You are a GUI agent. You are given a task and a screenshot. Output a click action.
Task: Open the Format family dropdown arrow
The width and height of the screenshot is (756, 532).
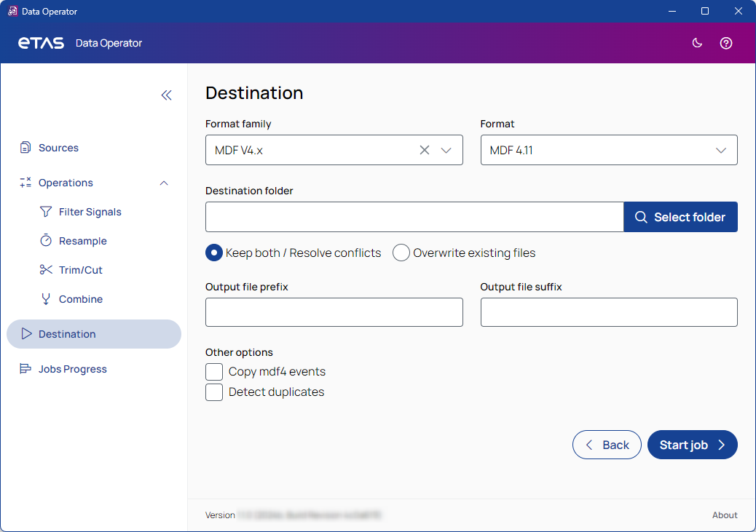(446, 150)
